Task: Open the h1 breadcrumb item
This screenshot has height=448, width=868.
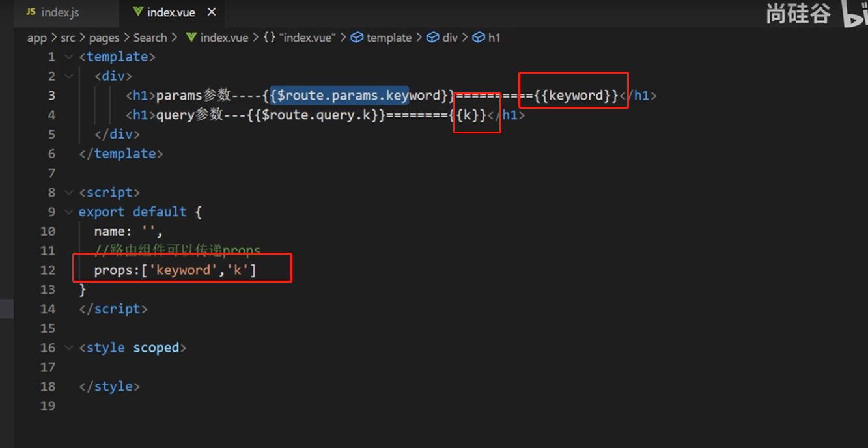Action: tap(494, 38)
